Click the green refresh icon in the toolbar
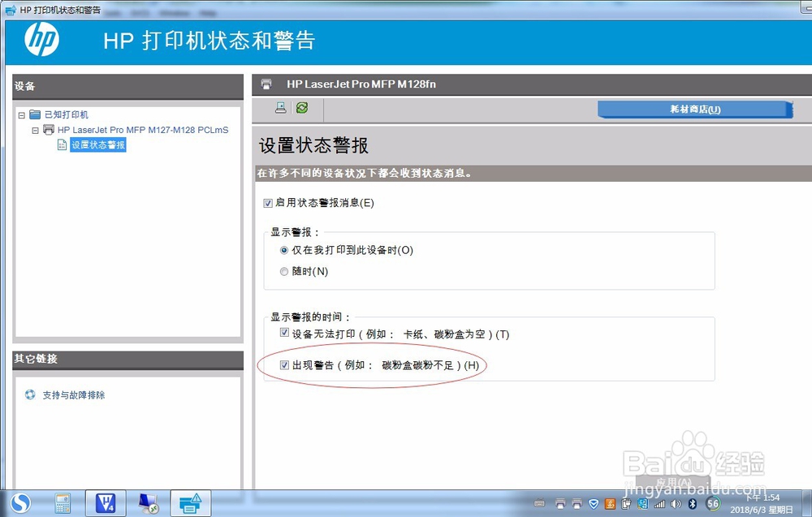The width and height of the screenshot is (812, 517). pos(302,108)
